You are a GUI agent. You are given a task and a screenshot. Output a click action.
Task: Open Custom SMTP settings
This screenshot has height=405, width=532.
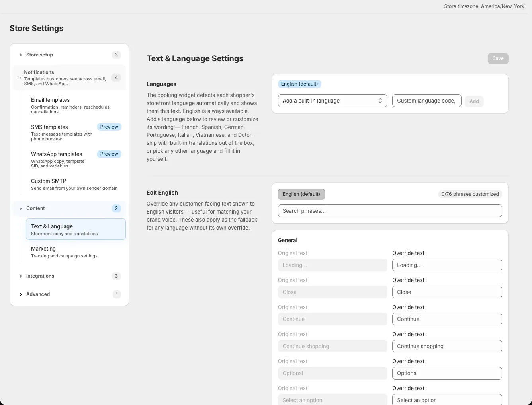(x=76, y=184)
